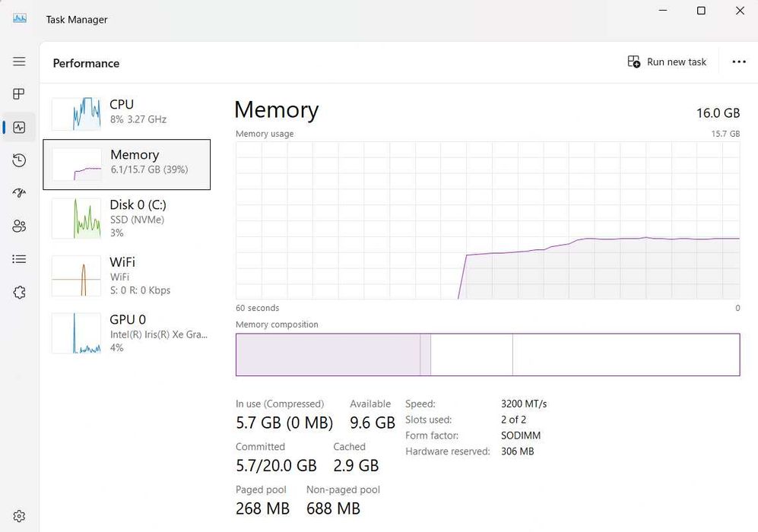758x532 pixels.
Task: Switch to the Details list icon
Action: click(x=19, y=259)
